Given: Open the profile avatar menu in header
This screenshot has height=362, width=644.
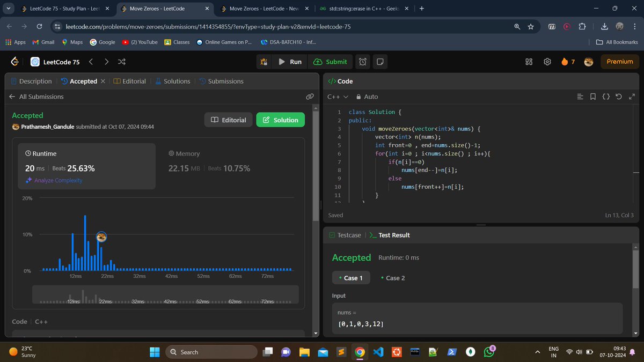Looking at the screenshot, I should [x=588, y=62].
